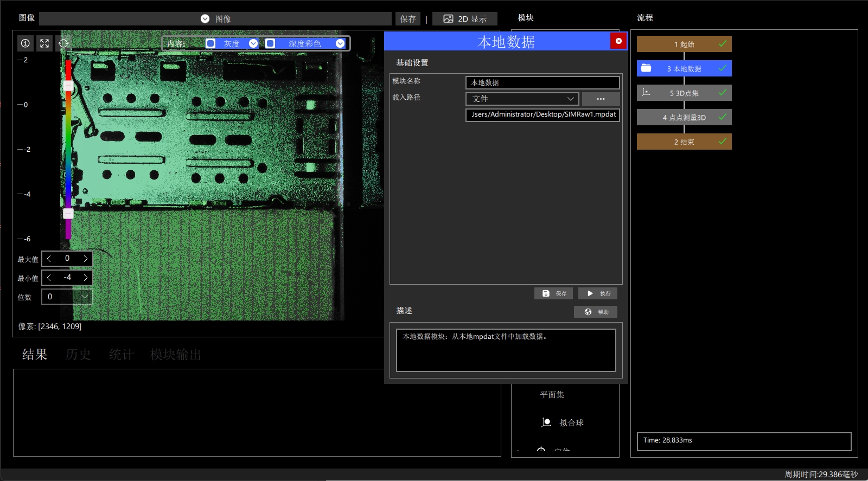Switch to the 历史 tab
Viewport: 868px width, 481px height.
(x=78, y=355)
